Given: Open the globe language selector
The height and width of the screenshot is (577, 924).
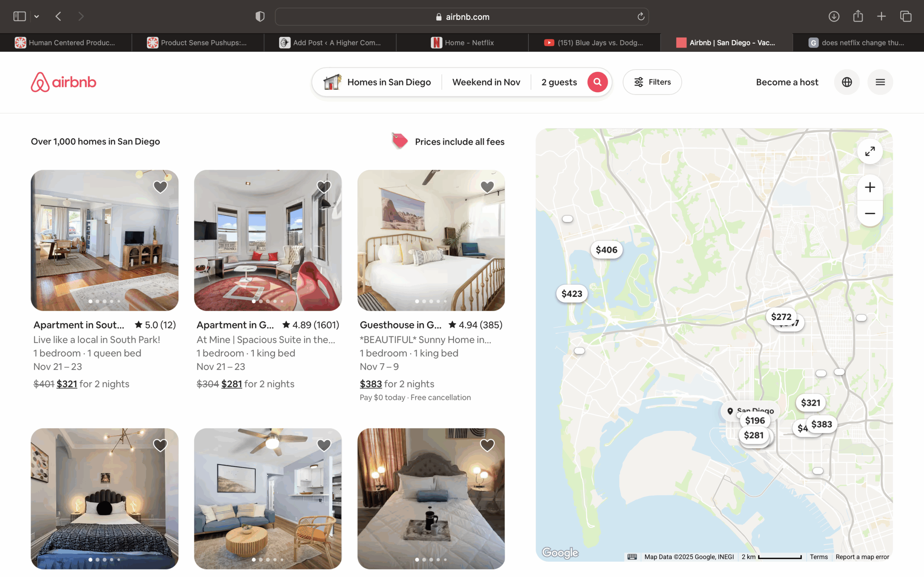Looking at the screenshot, I should coord(846,82).
